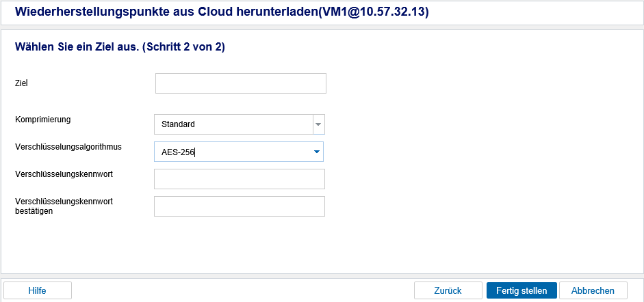Open the Hilfe help button
Viewport: 644px width, 302px height.
pyautogui.click(x=38, y=290)
